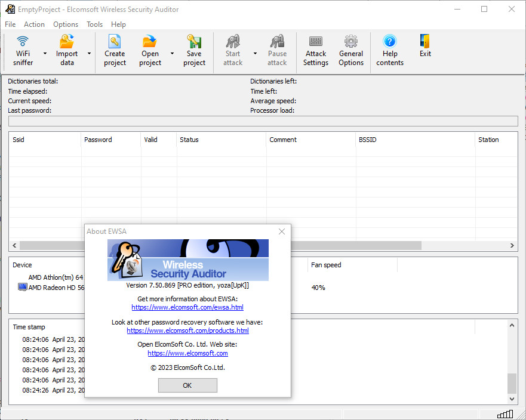Expand the Open project dropdown arrow
The width and height of the screenshot is (526, 420).
172,54
